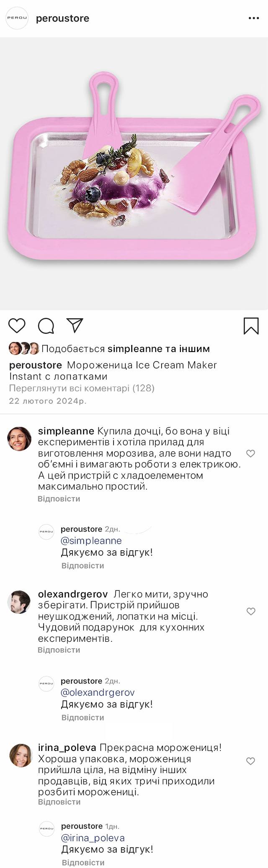The image size is (268, 868).
Task: Open three-dot more options menu
Action: [254, 18]
